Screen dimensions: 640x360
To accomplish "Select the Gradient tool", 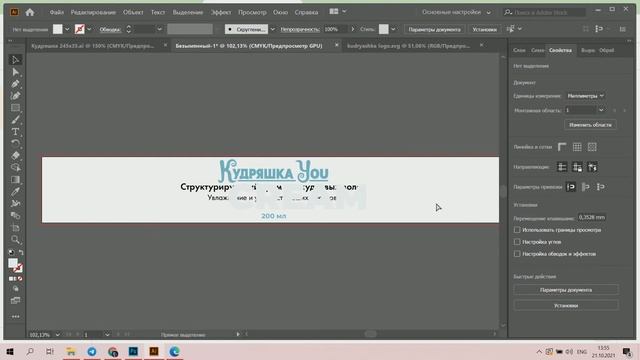I will 15,180.
